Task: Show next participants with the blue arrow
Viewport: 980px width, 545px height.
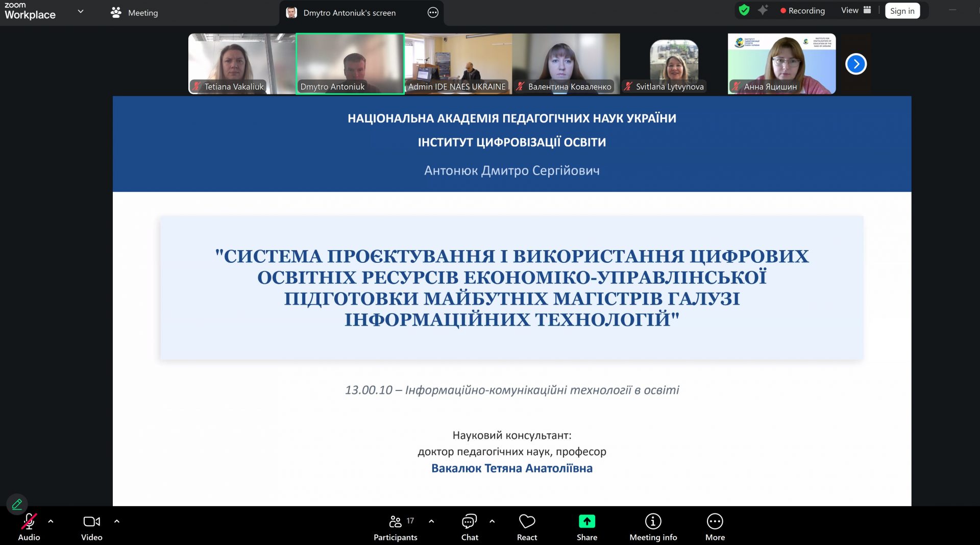Action: (x=856, y=64)
